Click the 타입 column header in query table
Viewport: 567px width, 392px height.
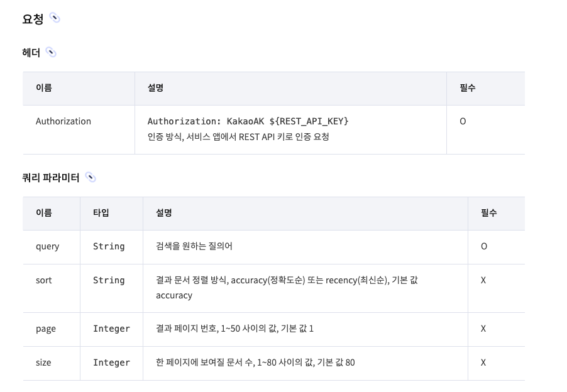pos(101,213)
